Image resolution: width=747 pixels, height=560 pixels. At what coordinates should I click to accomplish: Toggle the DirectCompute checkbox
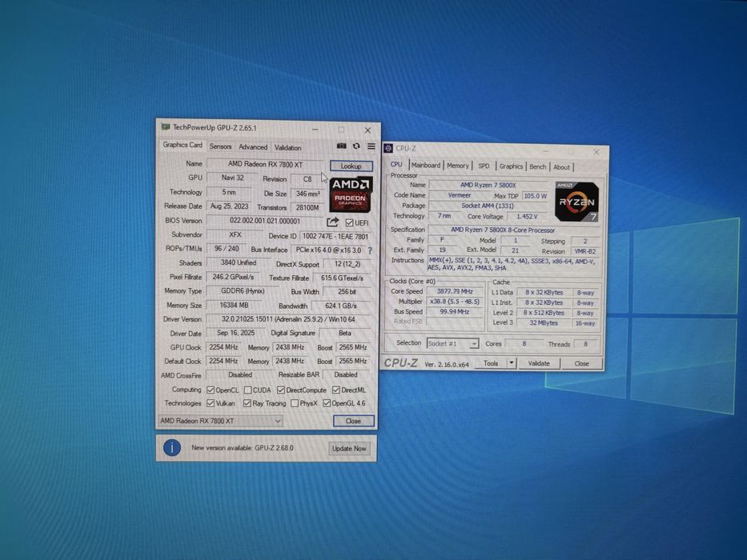(x=281, y=390)
